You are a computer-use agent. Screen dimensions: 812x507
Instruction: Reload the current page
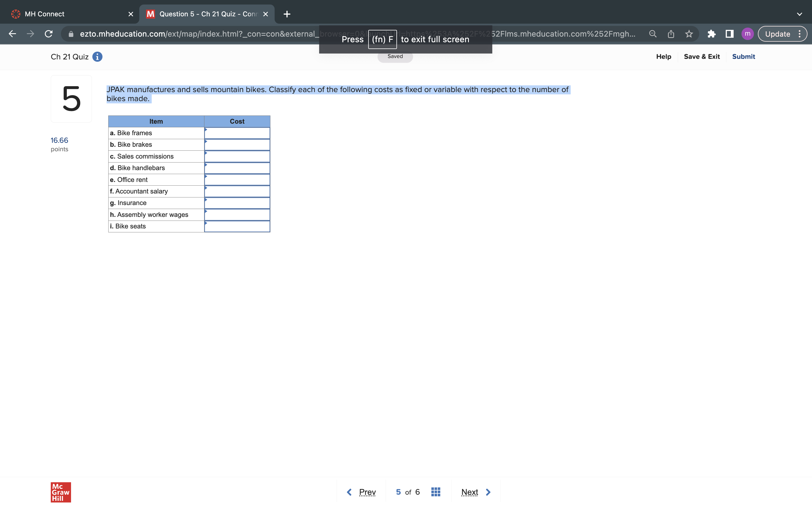[x=49, y=34]
